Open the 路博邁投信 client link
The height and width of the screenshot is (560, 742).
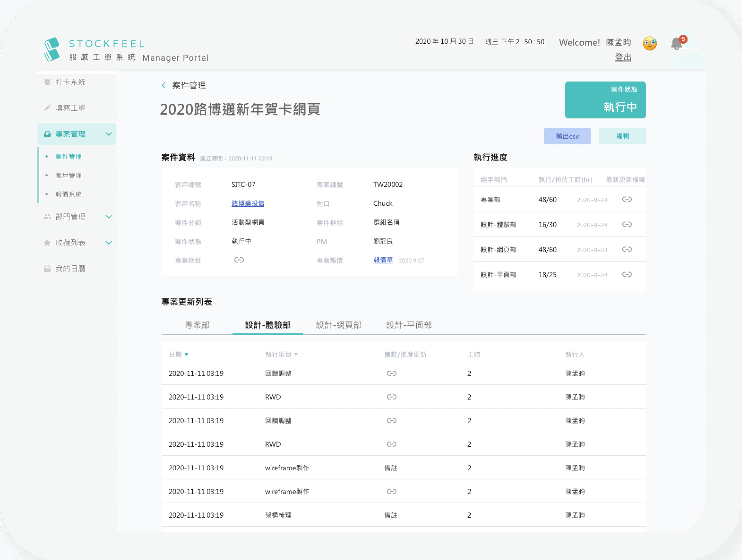pyautogui.click(x=248, y=203)
